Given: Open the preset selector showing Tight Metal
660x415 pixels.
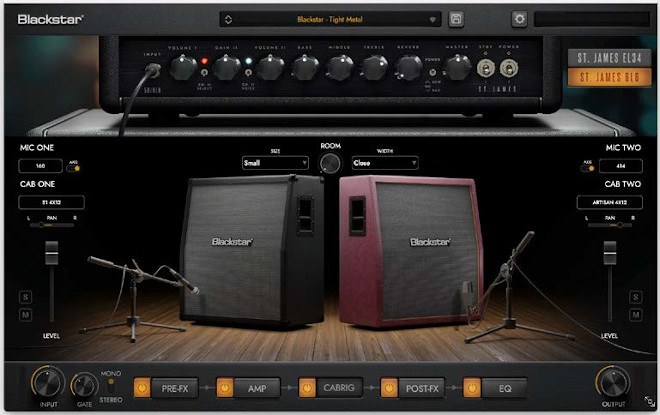Looking at the screenshot, I should coord(330,19).
